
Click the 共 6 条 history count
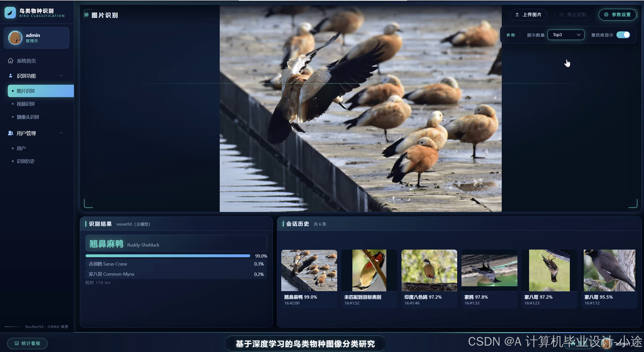pyautogui.click(x=320, y=224)
